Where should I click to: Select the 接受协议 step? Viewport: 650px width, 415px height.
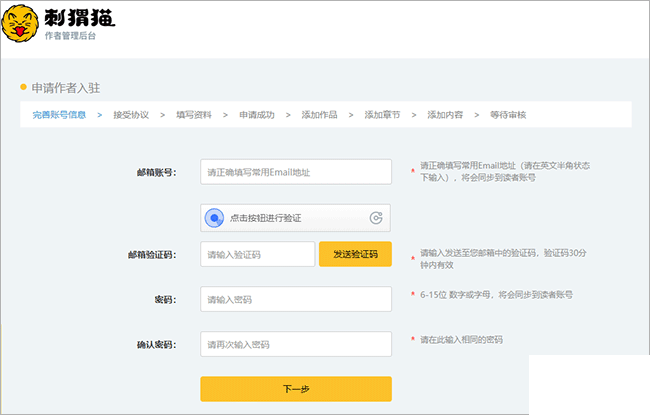coord(131,115)
